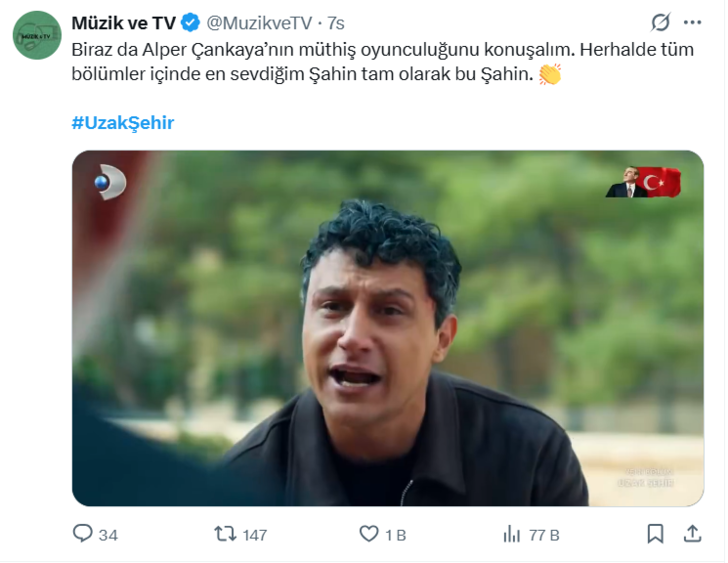Viewport: 728px width, 563px height.
Task: Open the embedded video thumbnail
Action: tap(388, 328)
